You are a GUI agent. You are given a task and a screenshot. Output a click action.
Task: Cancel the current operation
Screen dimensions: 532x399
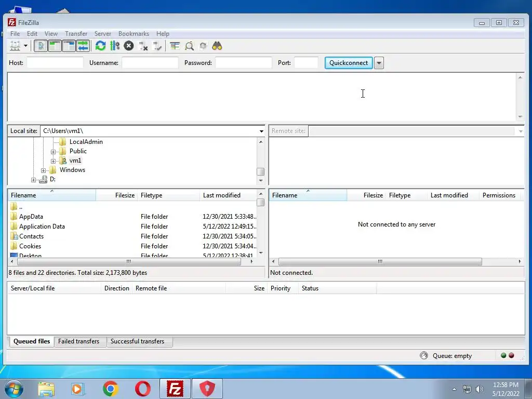[x=129, y=46]
